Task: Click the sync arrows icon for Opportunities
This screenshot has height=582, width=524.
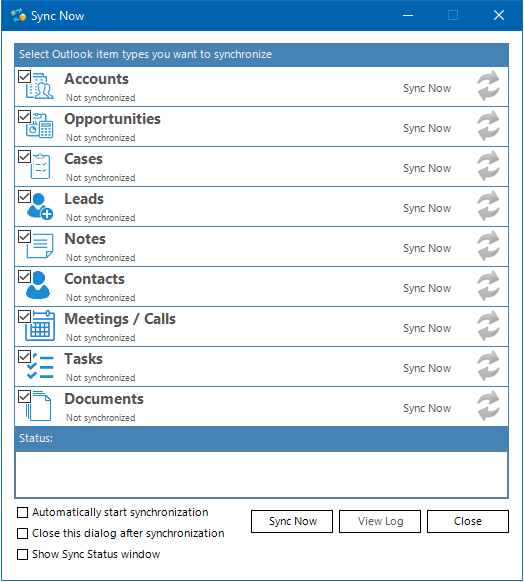Action: [x=488, y=126]
